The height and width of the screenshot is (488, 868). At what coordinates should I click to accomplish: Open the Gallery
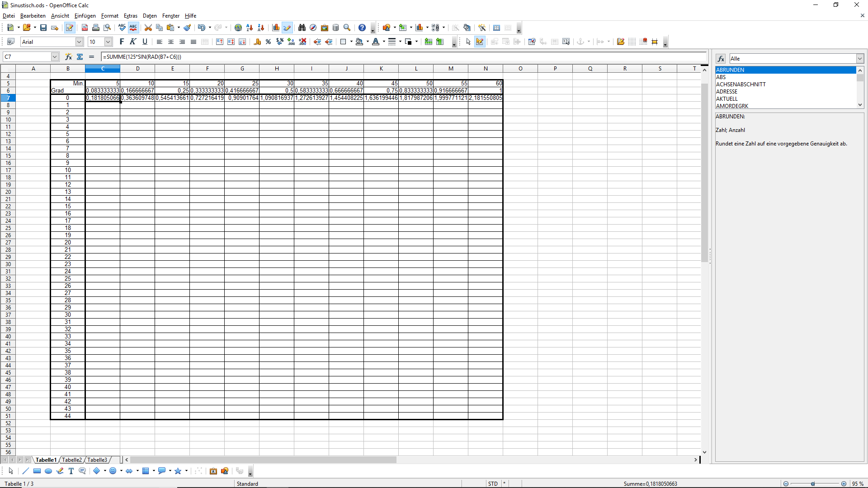click(324, 28)
